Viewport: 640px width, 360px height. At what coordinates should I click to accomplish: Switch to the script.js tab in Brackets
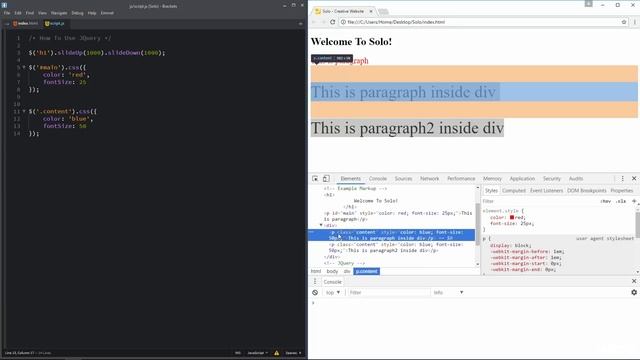coord(55,24)
